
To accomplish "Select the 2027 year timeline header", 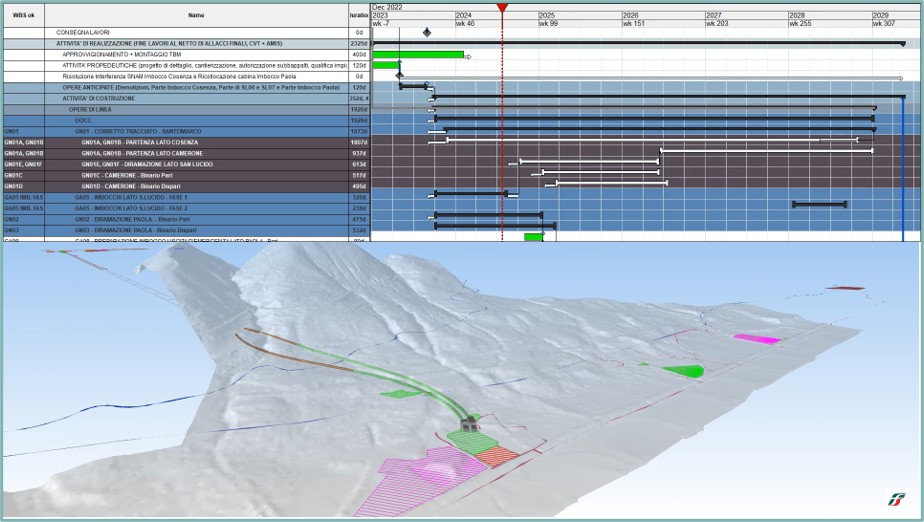I will point(714,16).
